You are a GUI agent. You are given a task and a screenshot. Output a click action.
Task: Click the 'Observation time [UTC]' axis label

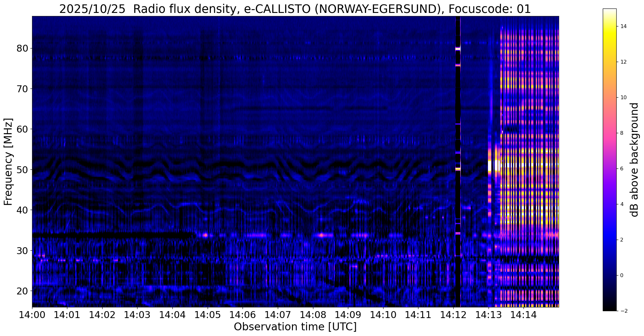coord(295,327)
